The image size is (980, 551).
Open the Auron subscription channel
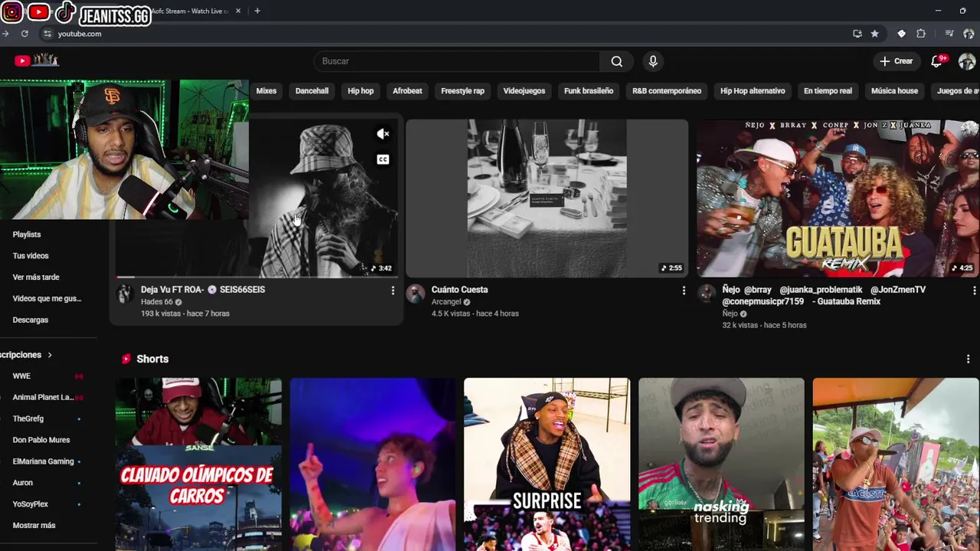click(x=23, y=483)
